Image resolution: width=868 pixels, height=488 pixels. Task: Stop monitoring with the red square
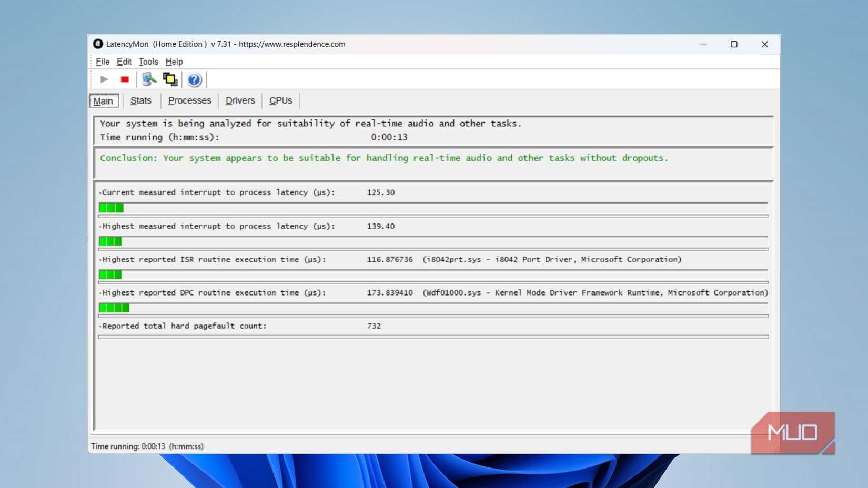[x=125, y=79]
